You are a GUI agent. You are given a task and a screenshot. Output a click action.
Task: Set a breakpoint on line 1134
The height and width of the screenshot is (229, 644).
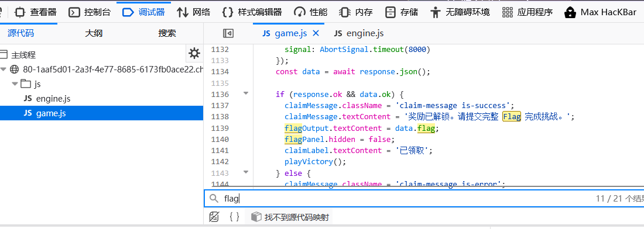click(x=220, y=72)
